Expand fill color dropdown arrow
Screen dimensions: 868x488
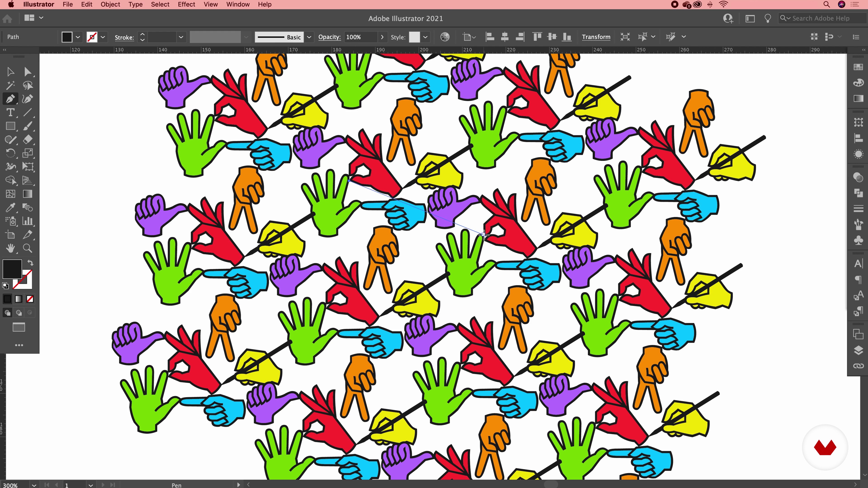pyautogui.click(x=78, y=37)
